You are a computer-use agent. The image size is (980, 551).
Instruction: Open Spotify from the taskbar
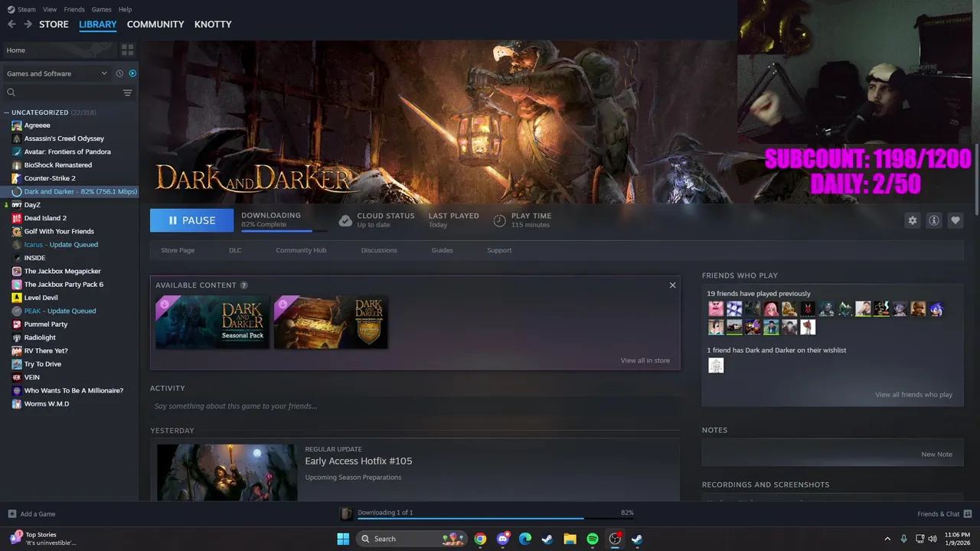[593, 539]
